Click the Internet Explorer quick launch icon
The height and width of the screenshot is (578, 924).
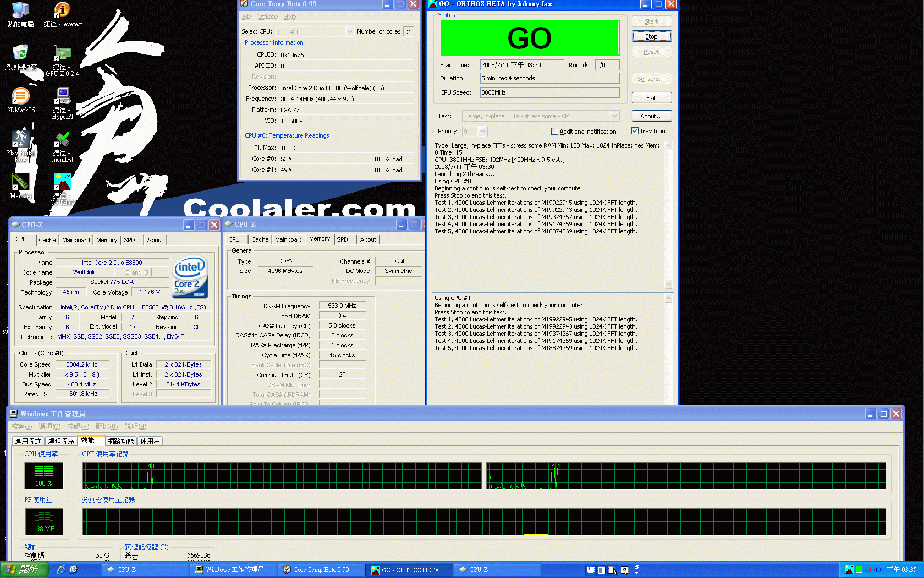61,570
